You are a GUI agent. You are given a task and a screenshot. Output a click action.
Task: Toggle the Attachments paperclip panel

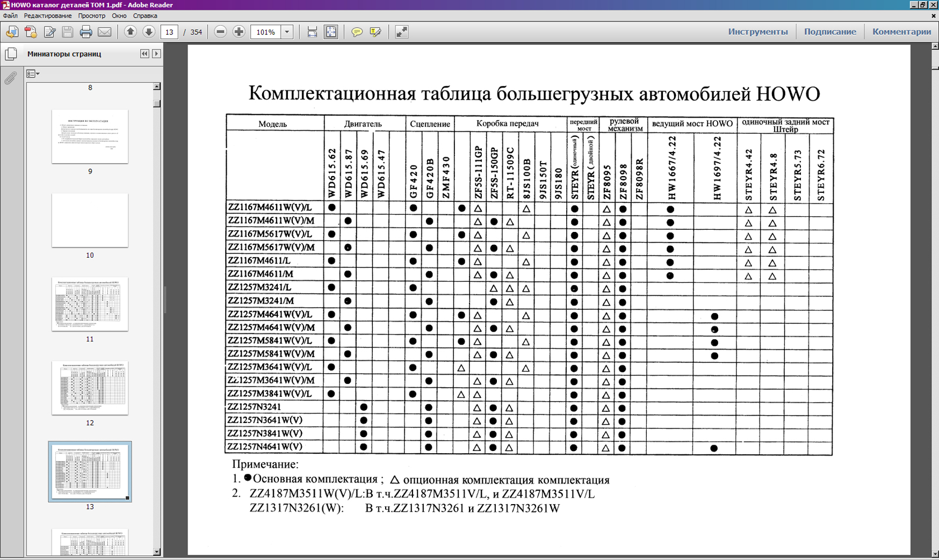tap(11, 78)
